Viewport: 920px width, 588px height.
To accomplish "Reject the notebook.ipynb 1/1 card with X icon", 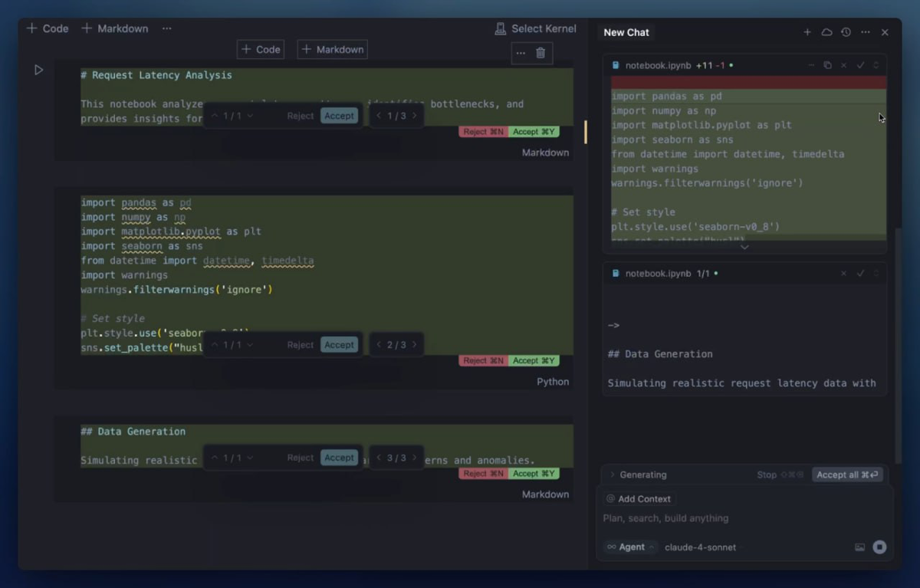I will click(x=844, y=273).
